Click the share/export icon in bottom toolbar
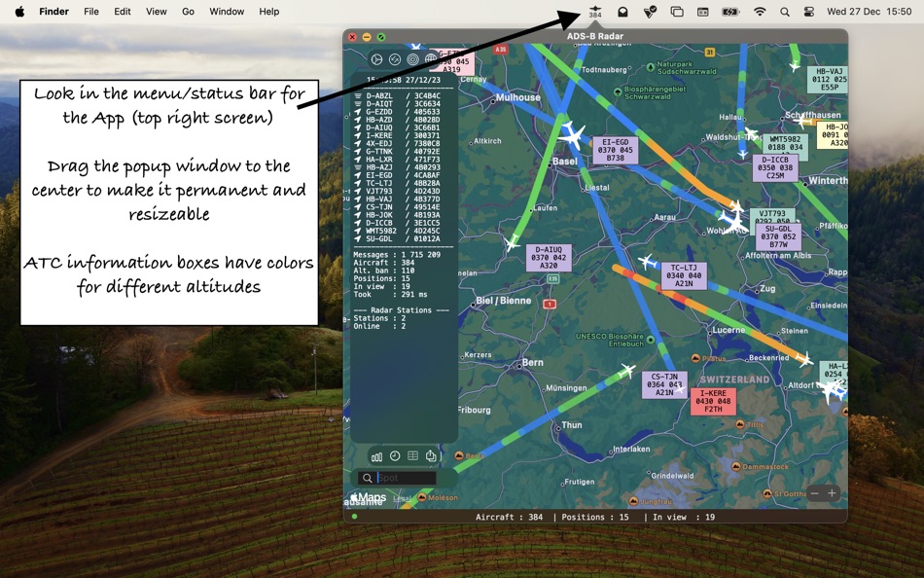924x578 pixels. (431, 456)
